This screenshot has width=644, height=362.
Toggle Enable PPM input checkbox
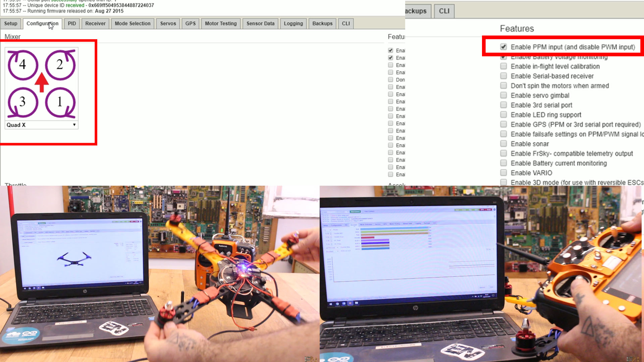(503, 47)
